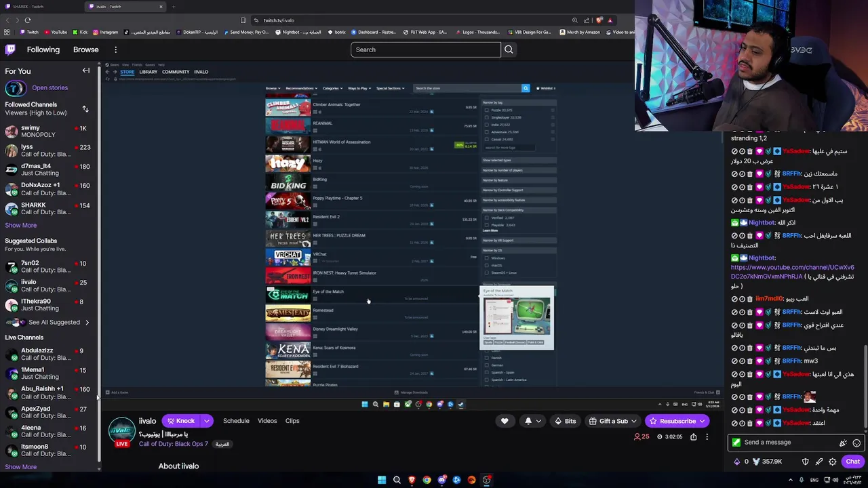Click the Bits button
868x488 pixels.
click(565, 421)
